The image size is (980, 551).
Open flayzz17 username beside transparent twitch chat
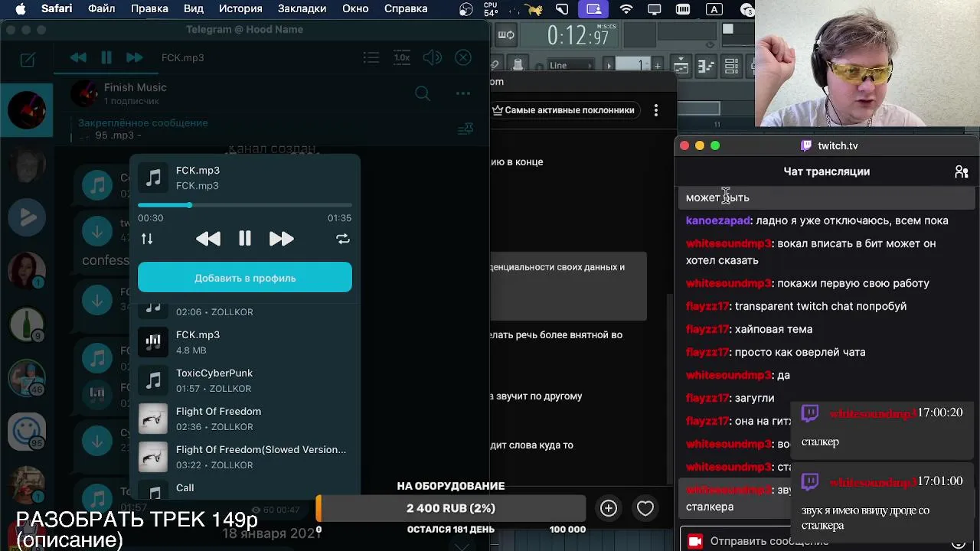(x=707, y=306)
